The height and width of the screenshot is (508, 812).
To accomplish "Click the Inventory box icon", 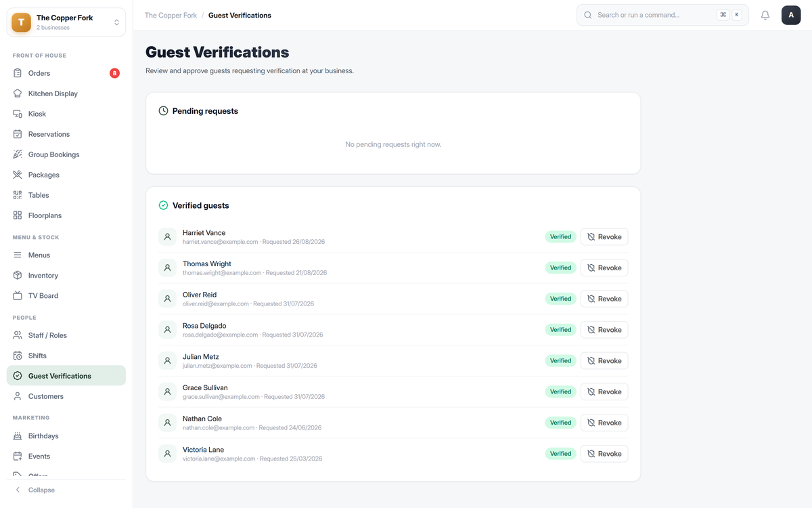I will [x=18, y=276].
